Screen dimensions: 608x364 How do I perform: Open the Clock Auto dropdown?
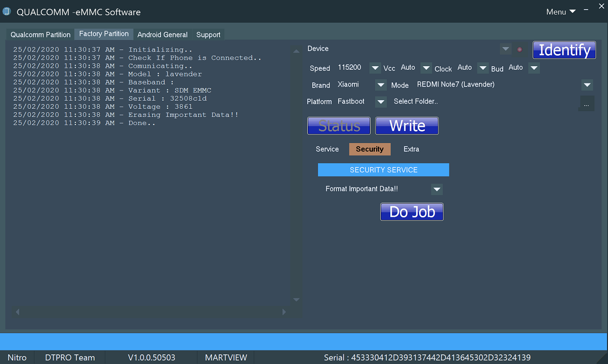point(483,68)
